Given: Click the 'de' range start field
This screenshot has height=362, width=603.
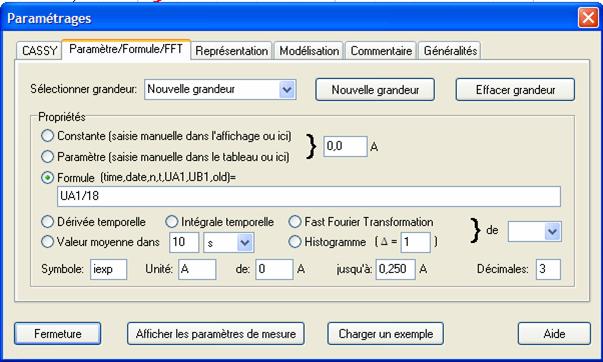Looking at the screenshot, I should pyautogui.click(x=275, y=269).
